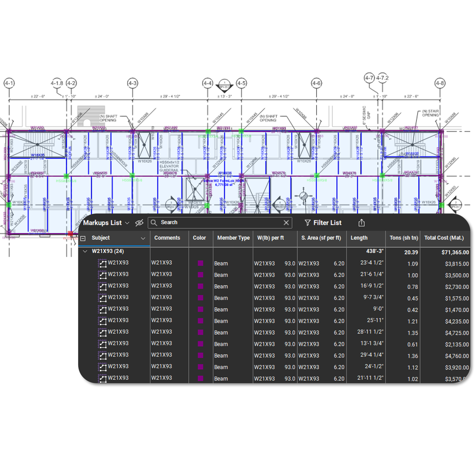Click the section marker between 4-4 and 4-5
The image size is (476, 466).
pos(224,86)
